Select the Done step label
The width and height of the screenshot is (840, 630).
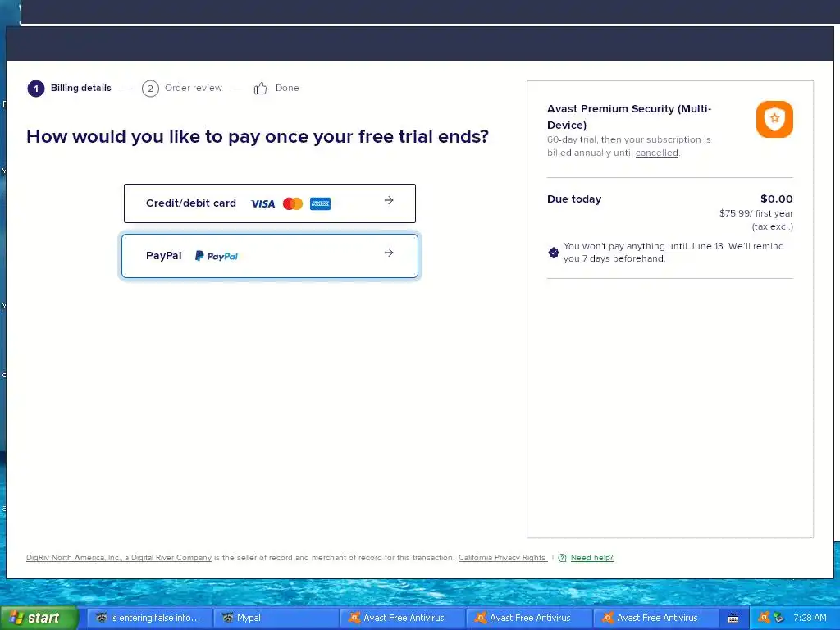pyautogui.click(x=287, y=88)
